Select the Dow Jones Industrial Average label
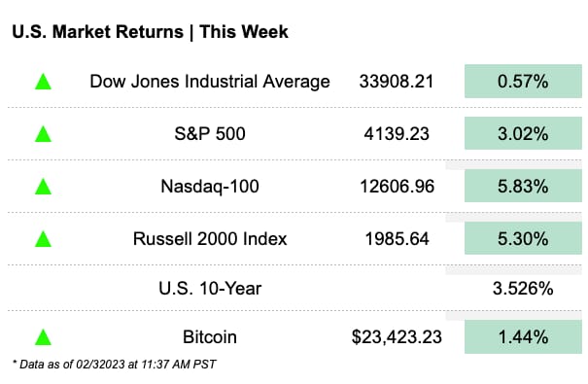 210,82
